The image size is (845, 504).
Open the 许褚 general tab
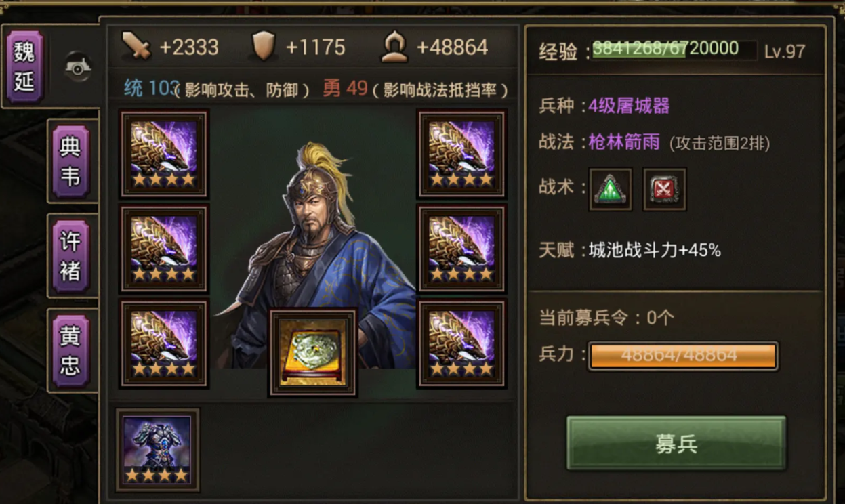pos(70,255)
